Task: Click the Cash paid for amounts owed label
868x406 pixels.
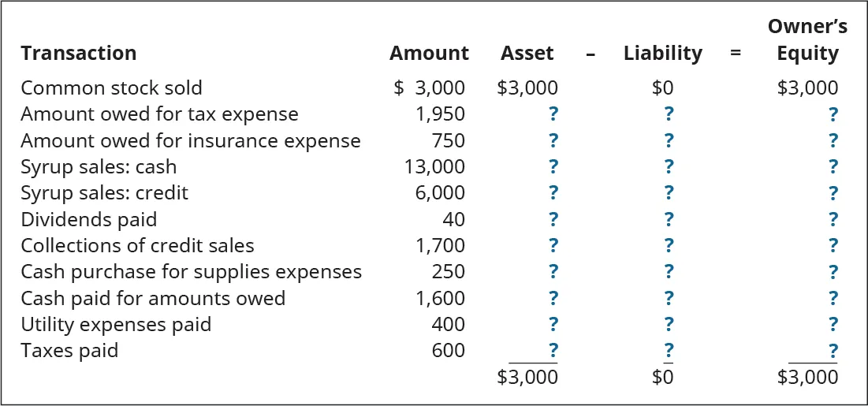Action: (x=153, y=298)
